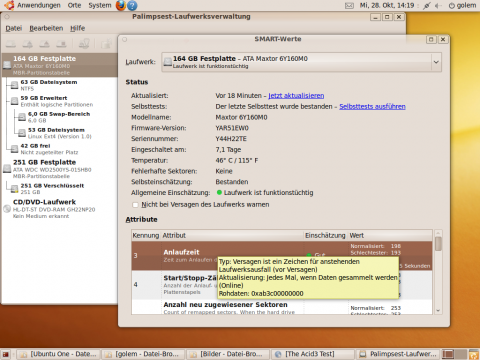Image resolution: width=480 pixels, height=360 pixels.
Task: Sort by the Wert column header
Action: 390,235
